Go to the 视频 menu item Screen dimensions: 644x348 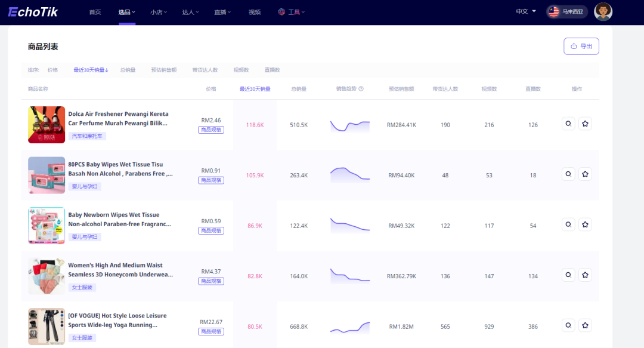click(x=254, y=12)
